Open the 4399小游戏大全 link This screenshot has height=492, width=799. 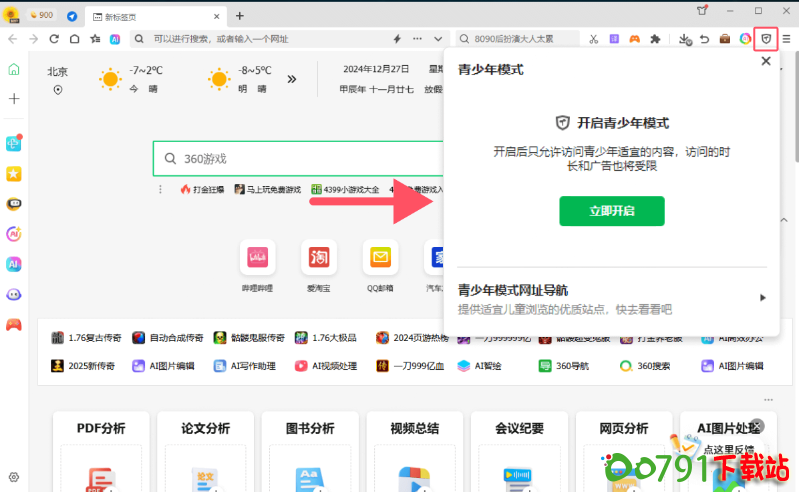point(344,189)
